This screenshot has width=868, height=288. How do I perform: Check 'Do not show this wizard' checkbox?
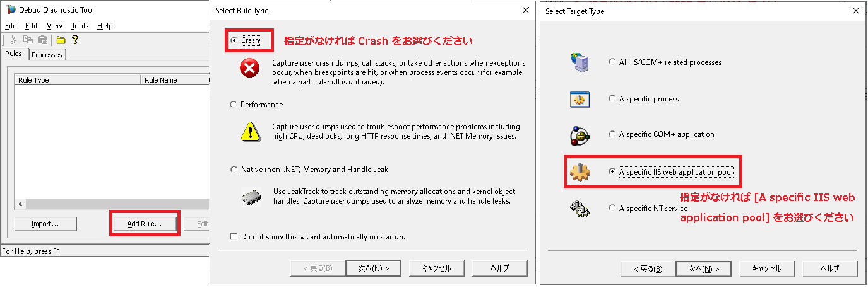[234, 237]
